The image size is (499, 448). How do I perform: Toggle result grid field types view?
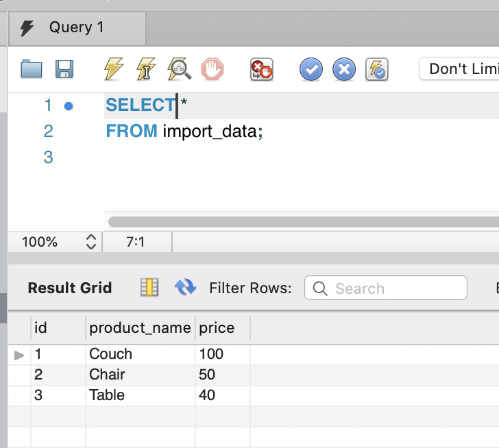click(149, 288)
